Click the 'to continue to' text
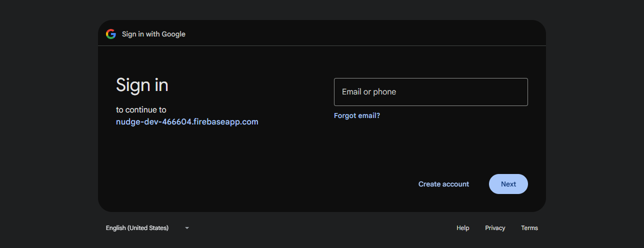Viewport: 644px width, 248px height. click(x=141, y=110)
